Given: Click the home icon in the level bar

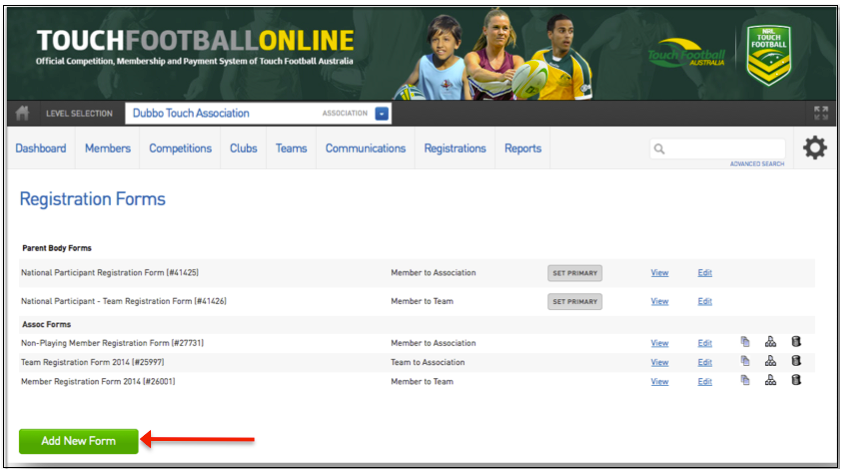Looking at the screenshot, I should pos(23,114).
